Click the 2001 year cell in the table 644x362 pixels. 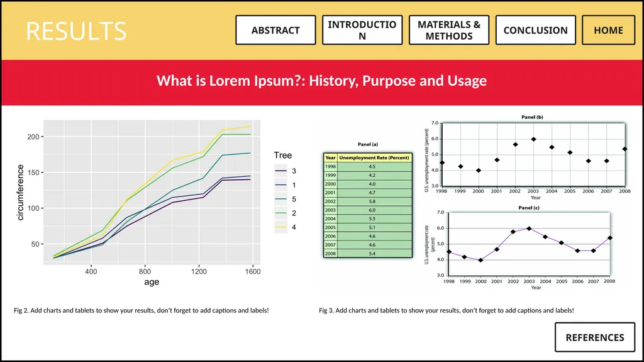[x=331, y=193]
